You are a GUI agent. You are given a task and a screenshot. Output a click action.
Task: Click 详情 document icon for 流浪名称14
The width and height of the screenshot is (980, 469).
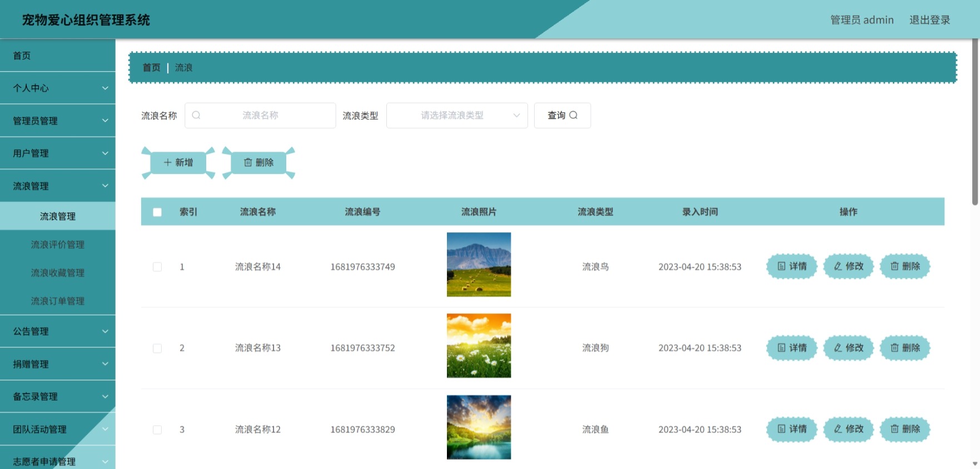click(782, 266)
